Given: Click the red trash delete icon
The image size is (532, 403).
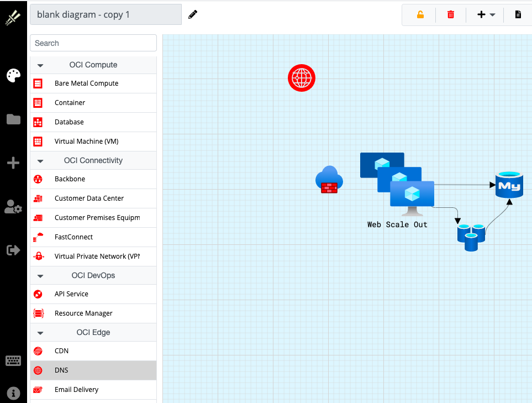Looking at the screenshot, I should [x=451, y=14].
